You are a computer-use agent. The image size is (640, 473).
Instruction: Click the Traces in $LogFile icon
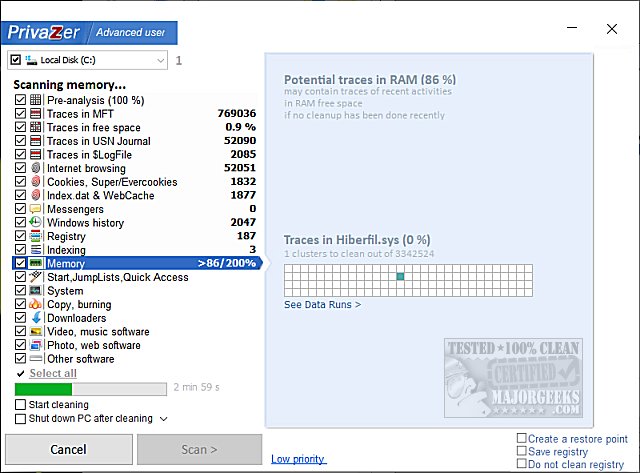tap(36, 154)
